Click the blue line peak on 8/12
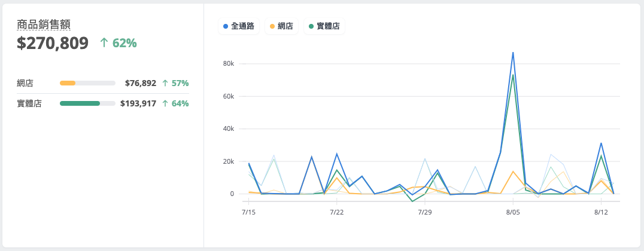 tap(602, 143)
